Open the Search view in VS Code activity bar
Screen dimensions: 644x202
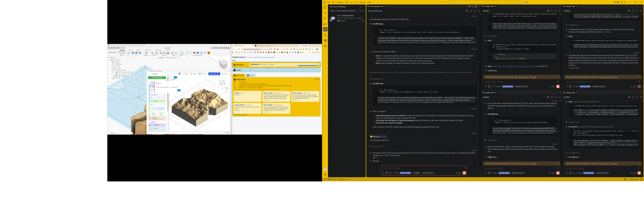click(325, 13)
